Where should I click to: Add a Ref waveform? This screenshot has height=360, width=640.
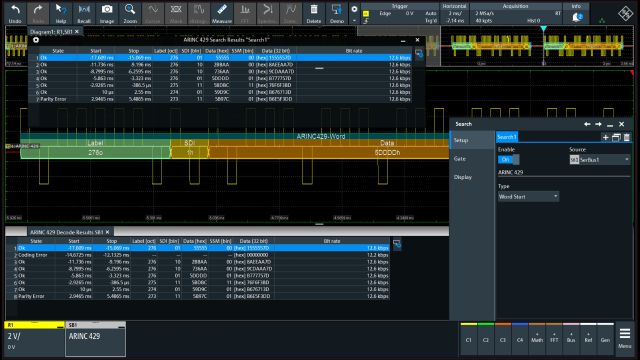point(588,338)
